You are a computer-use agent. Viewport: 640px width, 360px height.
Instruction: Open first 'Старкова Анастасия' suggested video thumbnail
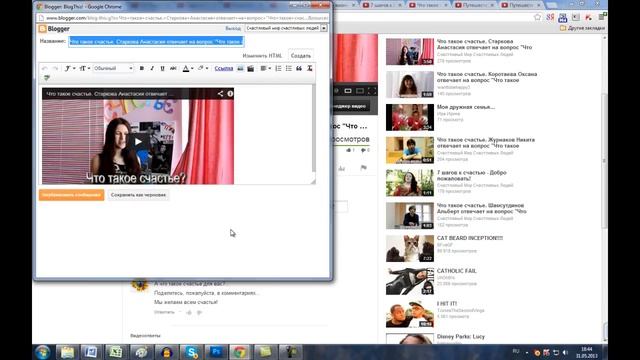pyautogui.click(x=410, y=51)
